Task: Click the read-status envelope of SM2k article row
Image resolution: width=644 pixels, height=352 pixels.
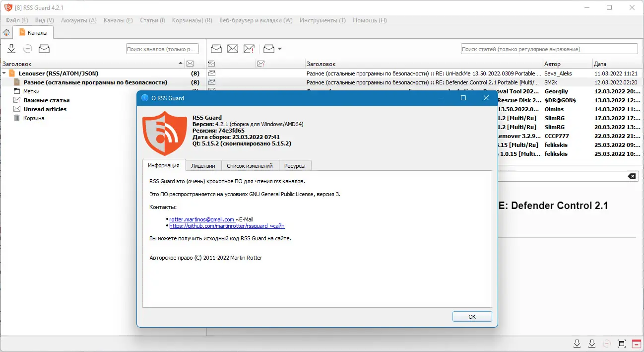Action: coord(211,82)
